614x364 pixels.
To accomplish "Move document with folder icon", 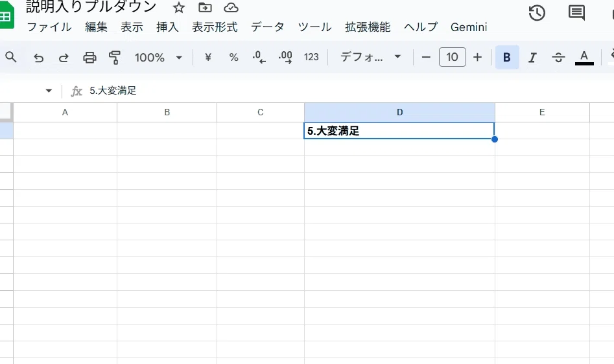I will point(205,7).
